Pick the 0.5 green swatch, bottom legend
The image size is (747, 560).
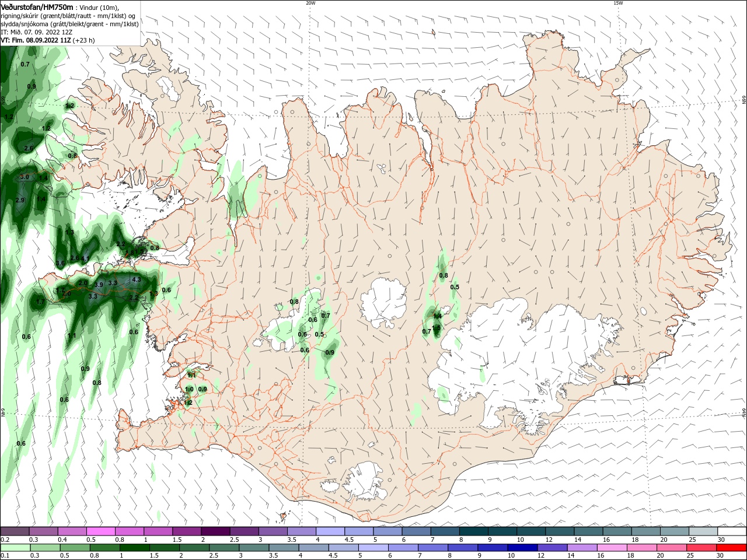[75, 548]
